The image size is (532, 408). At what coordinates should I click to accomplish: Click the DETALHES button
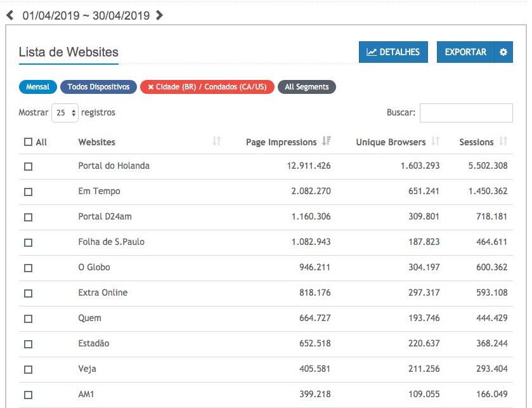tap(393, 52)
